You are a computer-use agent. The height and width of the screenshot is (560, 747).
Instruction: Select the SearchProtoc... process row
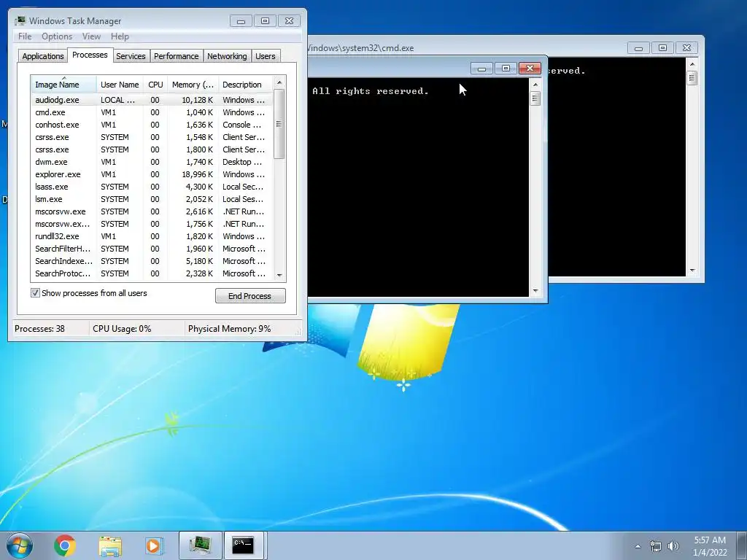click(x=152, y=273)
